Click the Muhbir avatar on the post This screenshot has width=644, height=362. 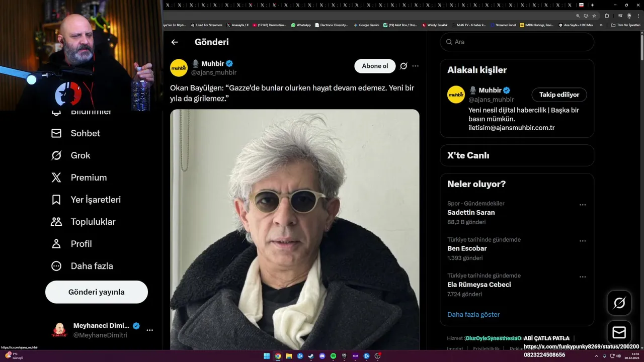(179, 67)
